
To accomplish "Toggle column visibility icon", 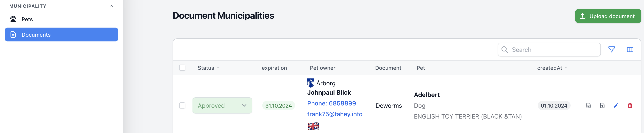I will coord(630,50).
